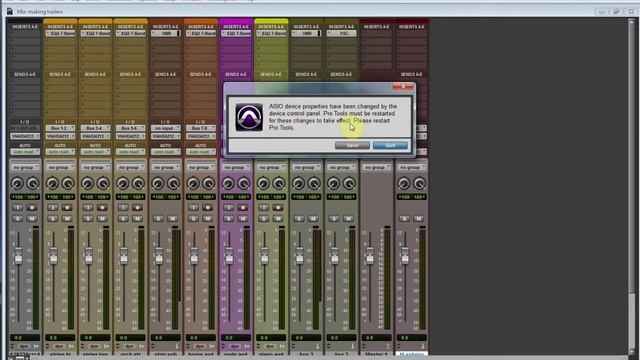
Task: Open the EQ3 7-Band insert on the purple track
Action: coord(236,33)
